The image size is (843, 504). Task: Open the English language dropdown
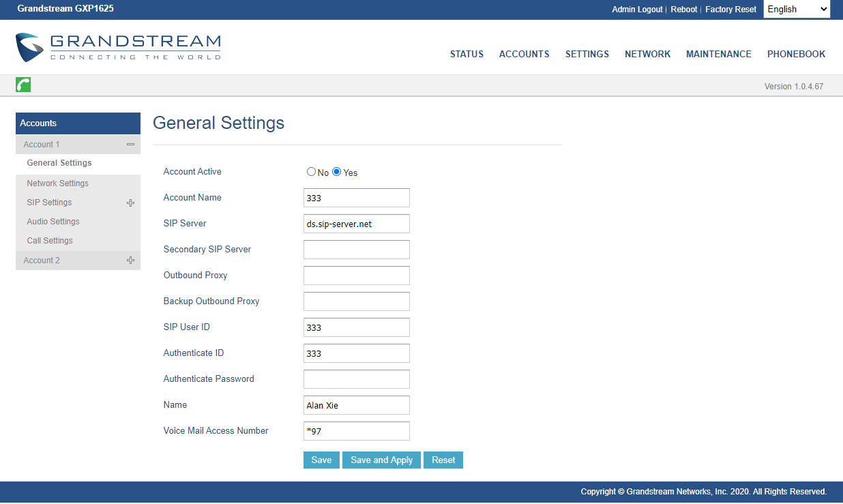(796, 10)
